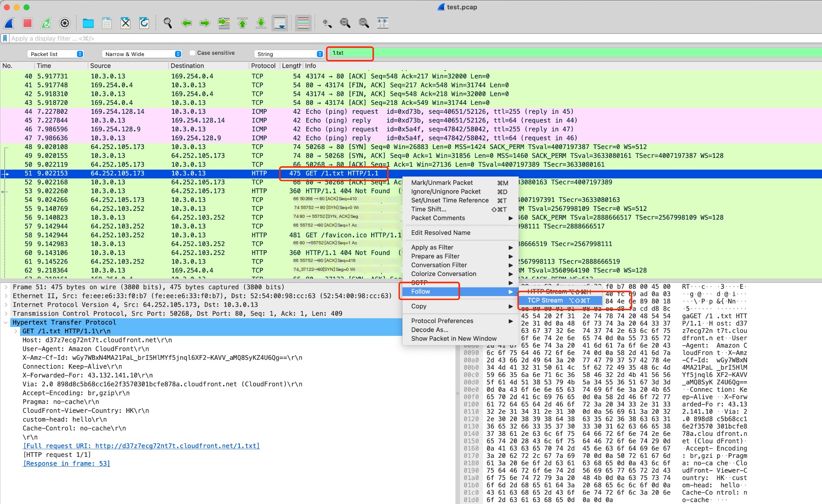Click the close capture file icon
Screen dimensions: 822x504
click(125, 23)
